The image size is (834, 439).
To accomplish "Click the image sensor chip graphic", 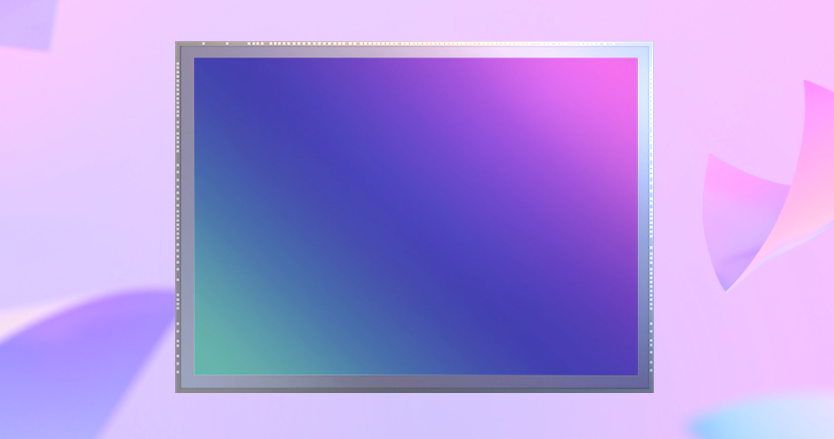I will [x=414, y=217].
